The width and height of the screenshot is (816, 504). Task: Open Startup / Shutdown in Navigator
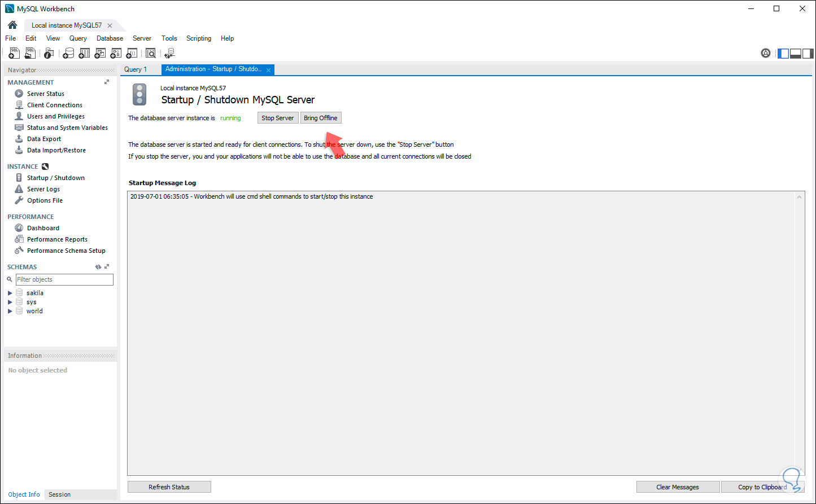point(56,178)
